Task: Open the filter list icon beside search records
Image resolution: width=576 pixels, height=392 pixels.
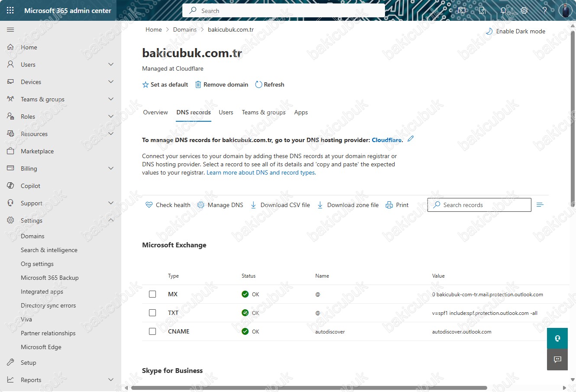Action: coord(540,205)
